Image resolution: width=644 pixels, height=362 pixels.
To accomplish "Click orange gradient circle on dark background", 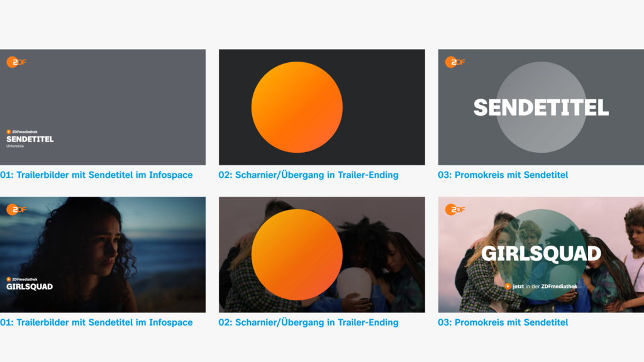I will coord(297,107).
